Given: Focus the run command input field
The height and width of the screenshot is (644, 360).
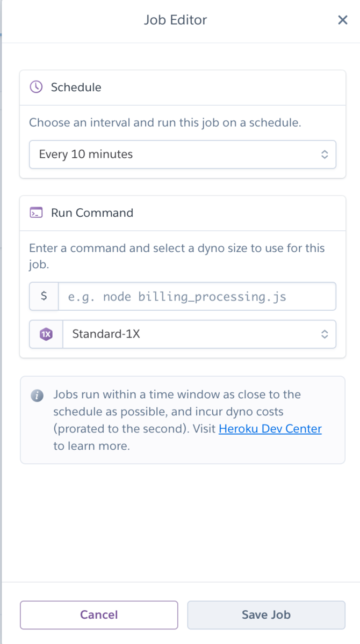Looking at the screenshot, I should (197, 296).
